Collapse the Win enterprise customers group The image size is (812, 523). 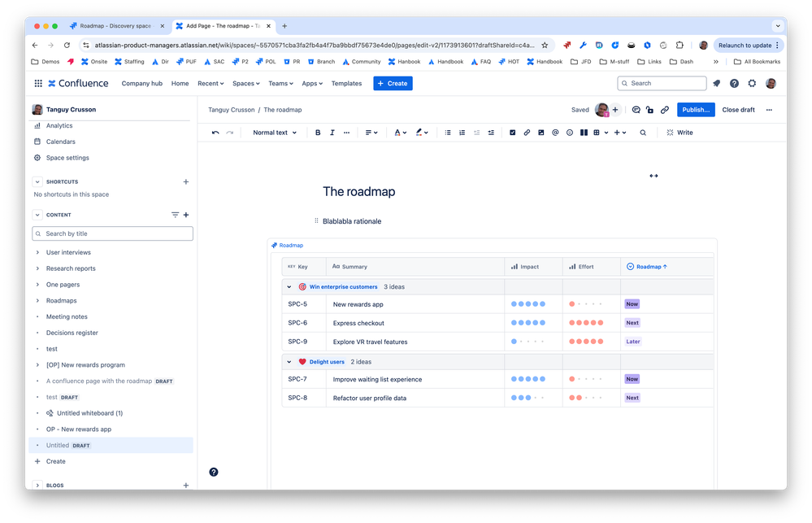pyautogui.click(x=289, y=286)
